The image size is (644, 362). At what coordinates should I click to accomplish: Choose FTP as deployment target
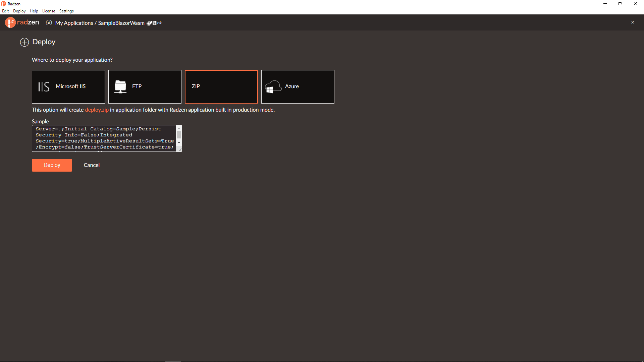[145, 87]
